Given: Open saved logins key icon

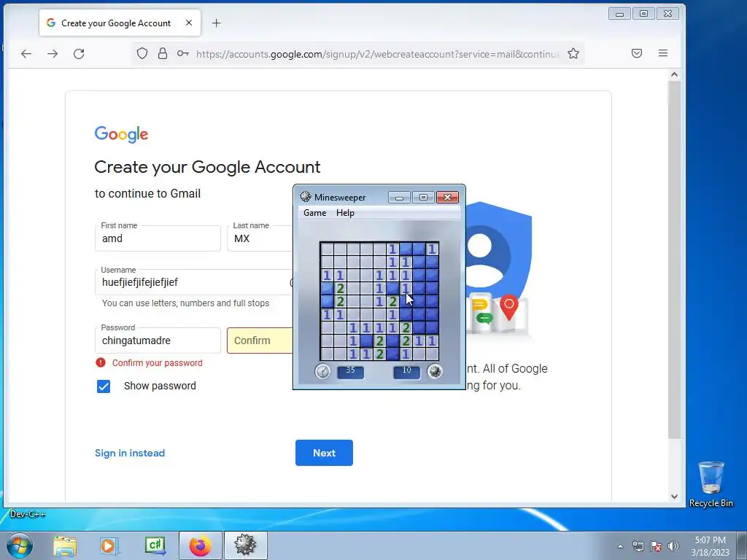Looking at the screenshot, I should pyautogui.click(x=183, y=53).
